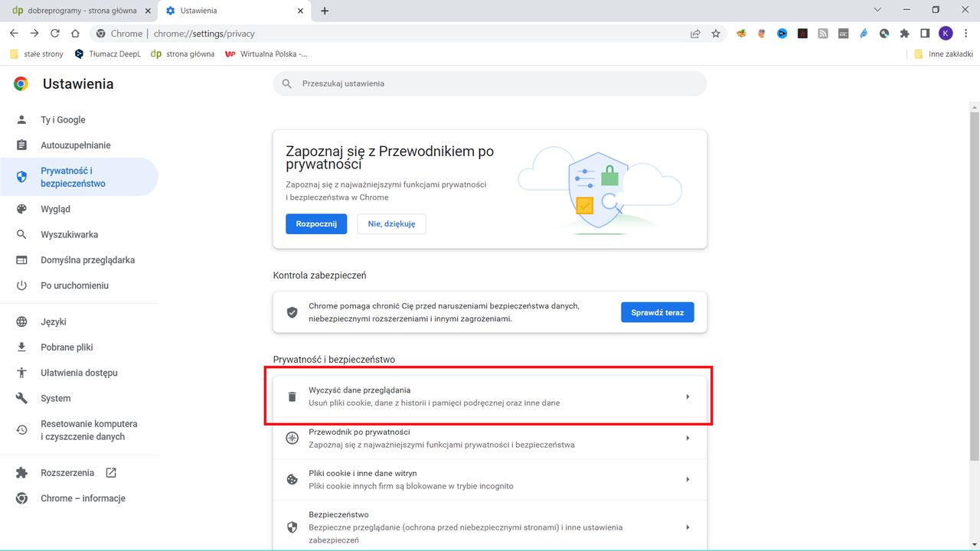The image size is (980, 551).
Task: Bookmark this page using the star icon
Action: point(715,33)
